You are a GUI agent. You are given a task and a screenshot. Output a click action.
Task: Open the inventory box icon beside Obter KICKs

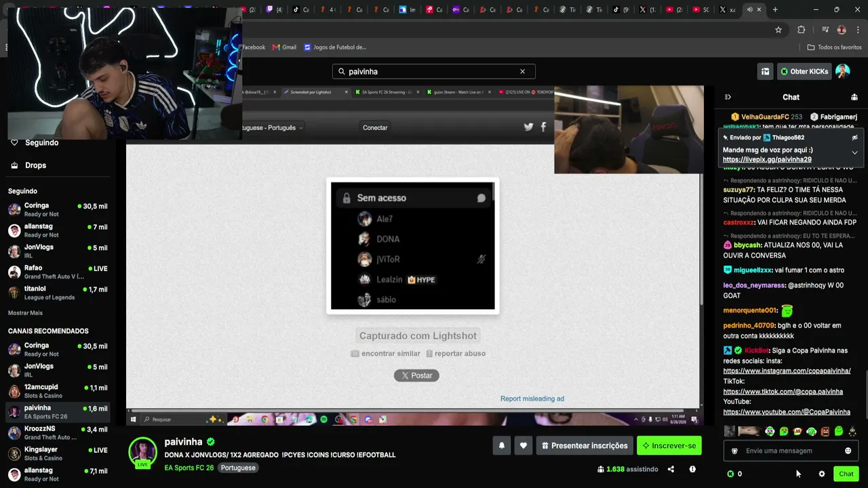pos(766,71)
